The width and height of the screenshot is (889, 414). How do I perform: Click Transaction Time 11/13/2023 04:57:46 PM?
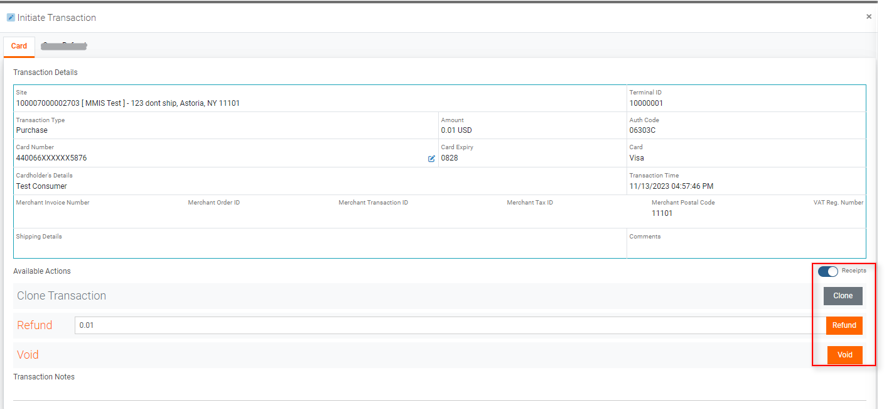(x=671, y=186)
